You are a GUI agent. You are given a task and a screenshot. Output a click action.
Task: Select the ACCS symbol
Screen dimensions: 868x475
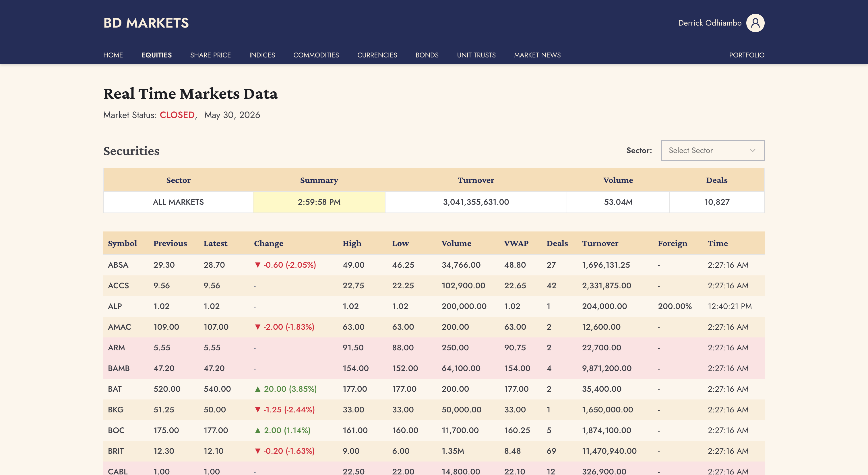[118, 285]
